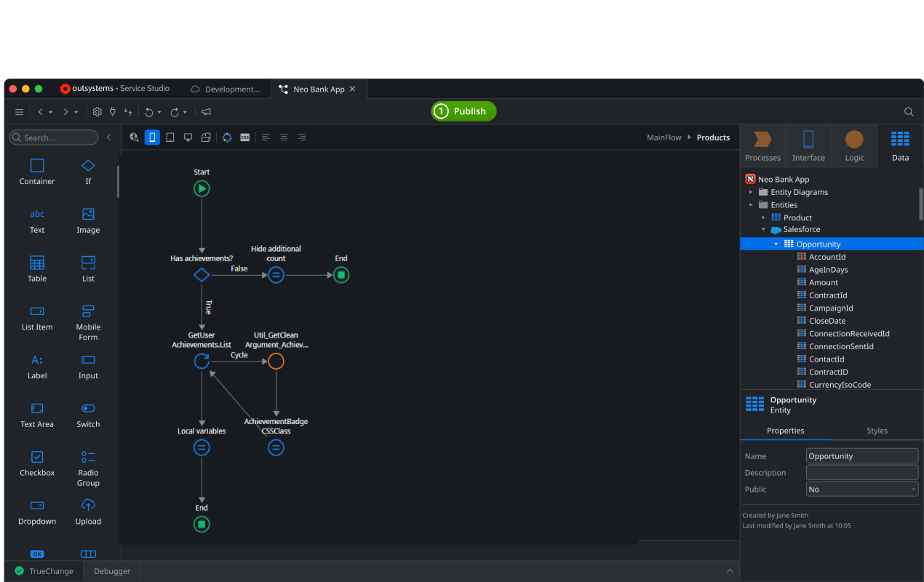Select the Table widget
Image resolution: width=924 pixels, height=582 pixels.
pos(37,269)
